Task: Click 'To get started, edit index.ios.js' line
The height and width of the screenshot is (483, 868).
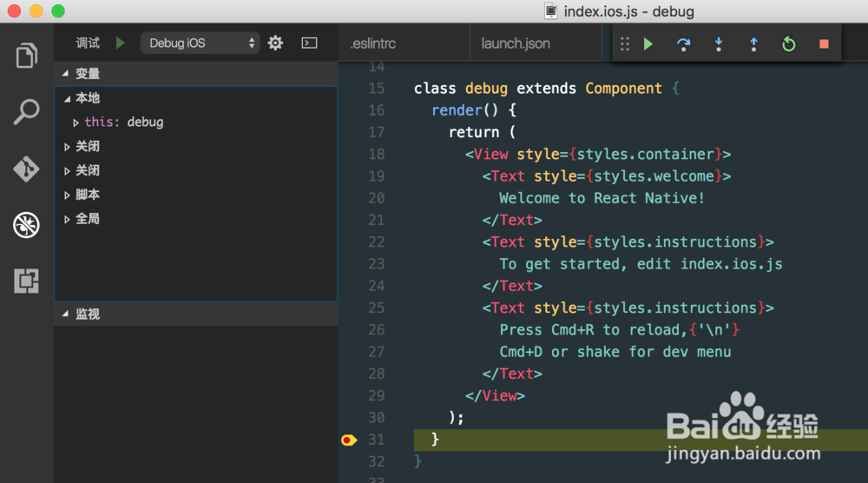Action: 641,264
